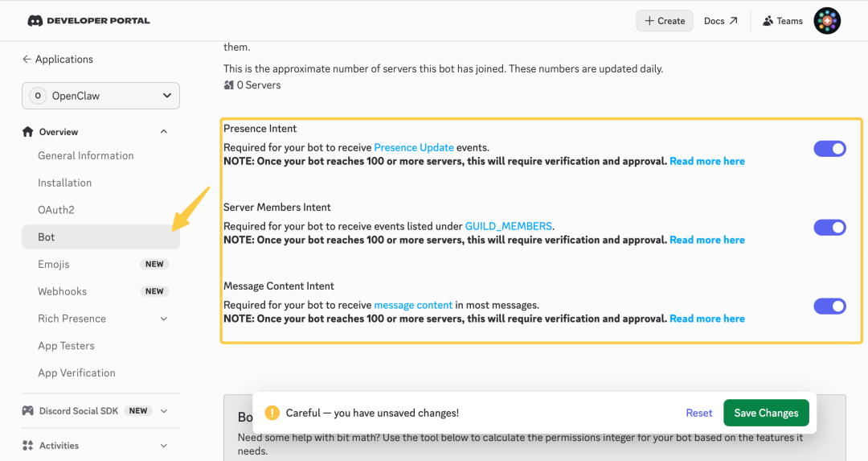Click the Discord Social SDK gamepad icon
This screenshot has height=461, width=868.
pyautogui.click(x=27, y=410)
